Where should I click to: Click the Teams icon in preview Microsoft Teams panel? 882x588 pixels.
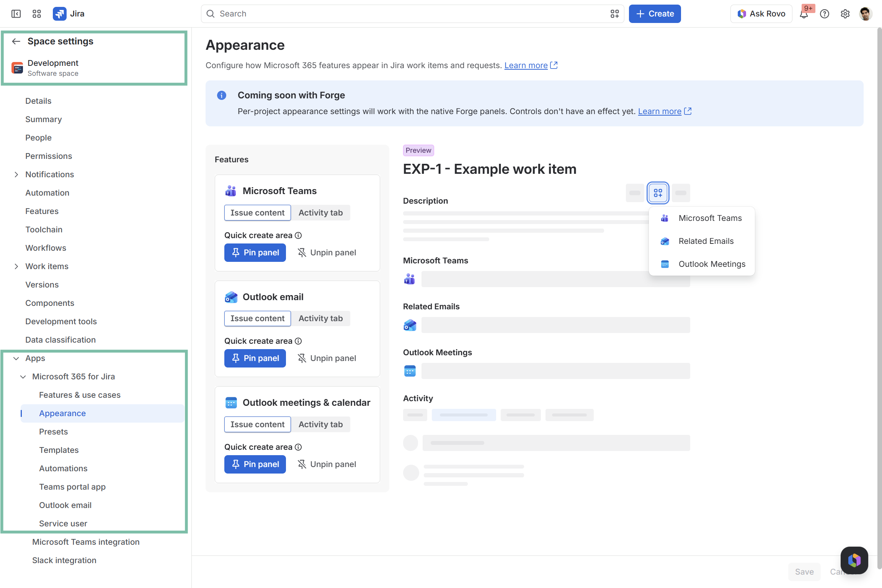tap(410, 279)
